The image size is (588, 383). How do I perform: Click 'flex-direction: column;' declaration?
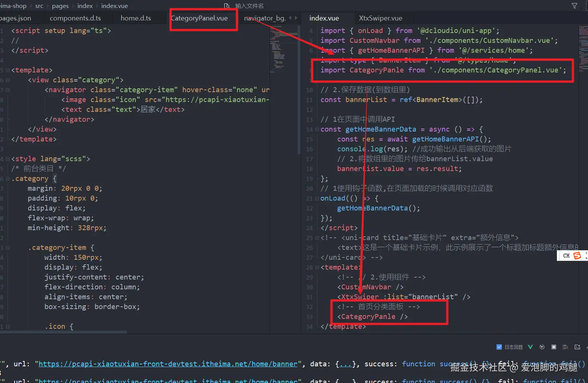pyautogui.click(x=92, y=287)
